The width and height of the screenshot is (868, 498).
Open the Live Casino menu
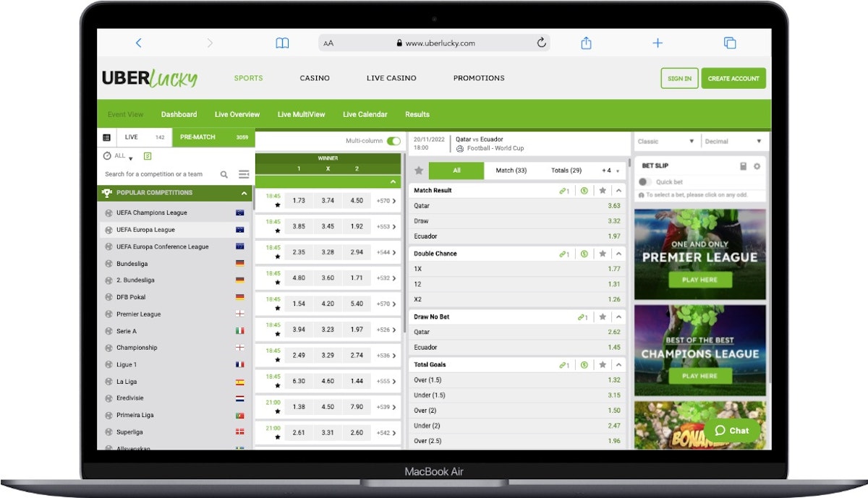(391, 78)
